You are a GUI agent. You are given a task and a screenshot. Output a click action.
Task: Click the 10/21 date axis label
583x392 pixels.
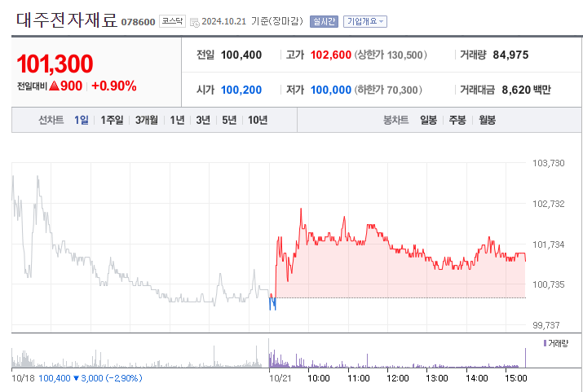pos(280,378)
